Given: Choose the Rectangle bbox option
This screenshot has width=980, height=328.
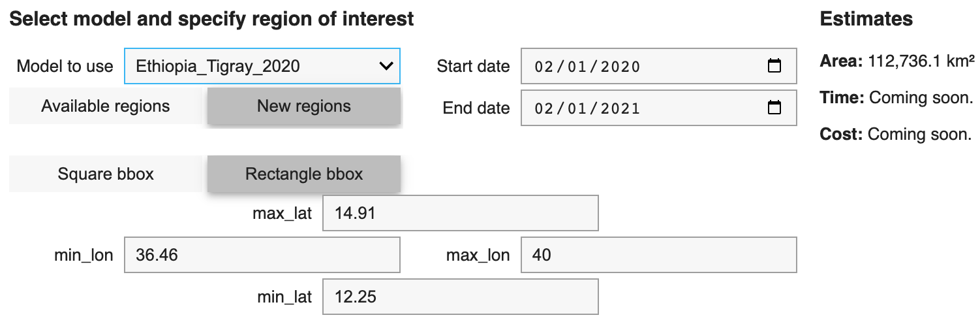Looking at the screenshot, I should pos(304,174).
